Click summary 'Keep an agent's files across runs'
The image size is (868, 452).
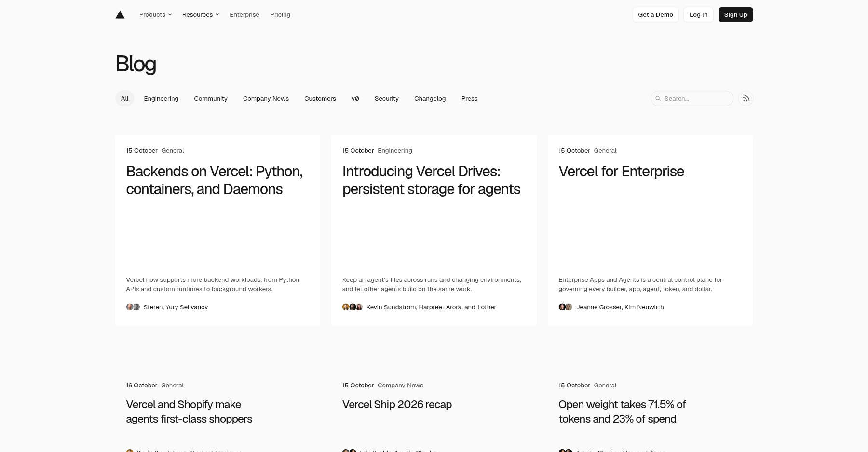click(x=432, y=284)
